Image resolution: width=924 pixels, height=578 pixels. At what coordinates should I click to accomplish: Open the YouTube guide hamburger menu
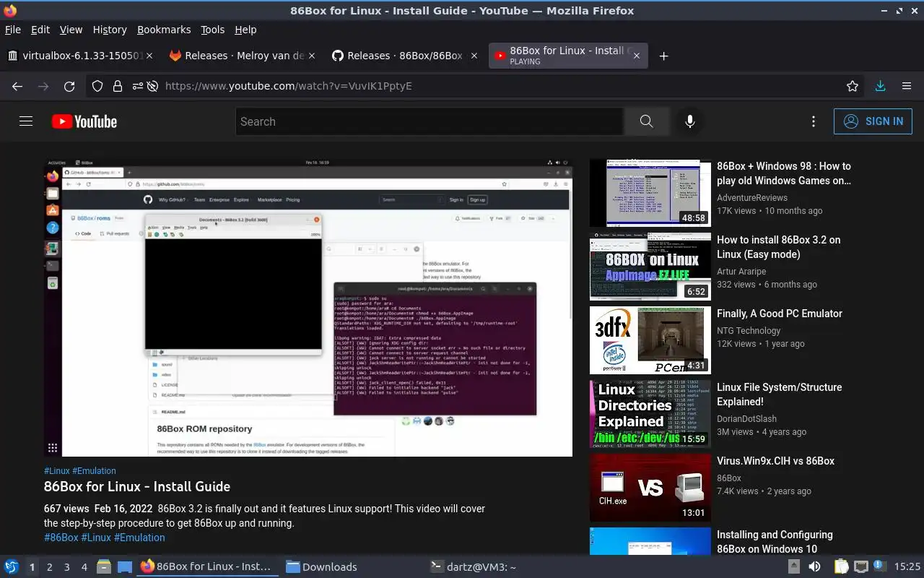pos(26,121)
